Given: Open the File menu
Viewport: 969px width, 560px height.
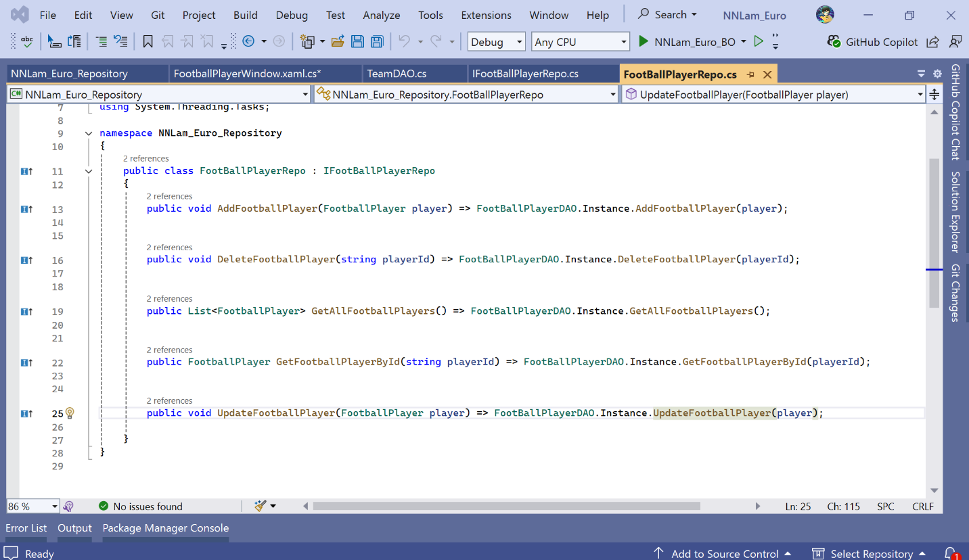Looking at the screenshot, I should (x=48, y=15).
